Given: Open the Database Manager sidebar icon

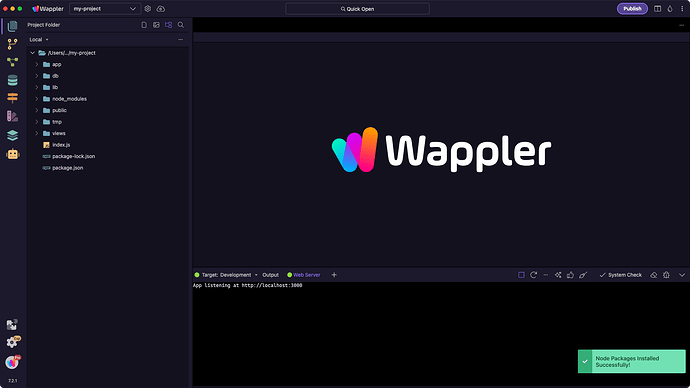Looking at the screenshot, I should click(x=12, y=80).
